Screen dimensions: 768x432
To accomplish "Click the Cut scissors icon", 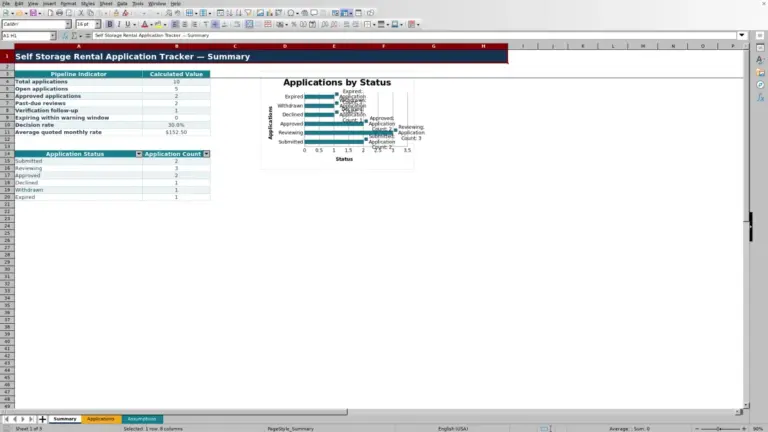I will [81, 13].
